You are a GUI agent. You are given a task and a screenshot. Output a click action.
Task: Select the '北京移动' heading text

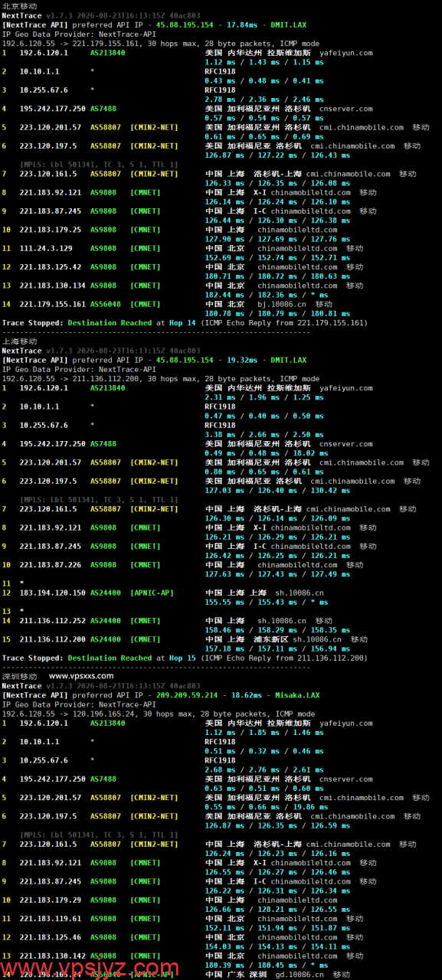(x=19, y=5)
